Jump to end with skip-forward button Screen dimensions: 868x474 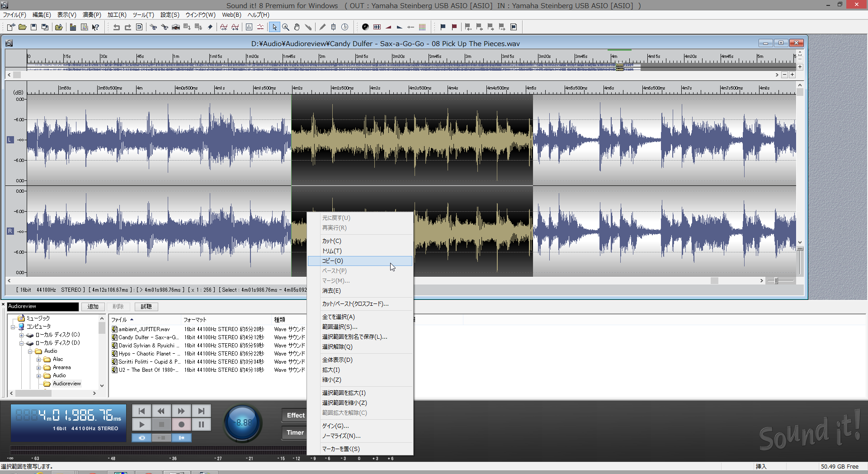(201, 411)
